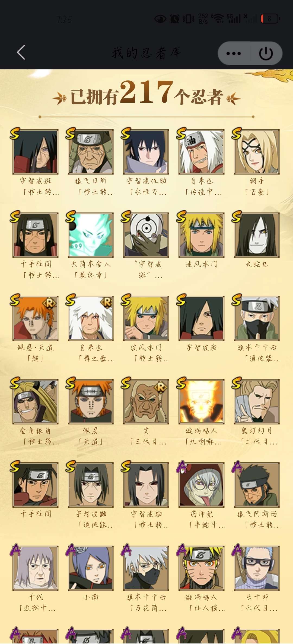293x644 pixels.
Task: Select 佩恩·天道「超」portrait
Action: pyautogui.click(x=36, y=318)
